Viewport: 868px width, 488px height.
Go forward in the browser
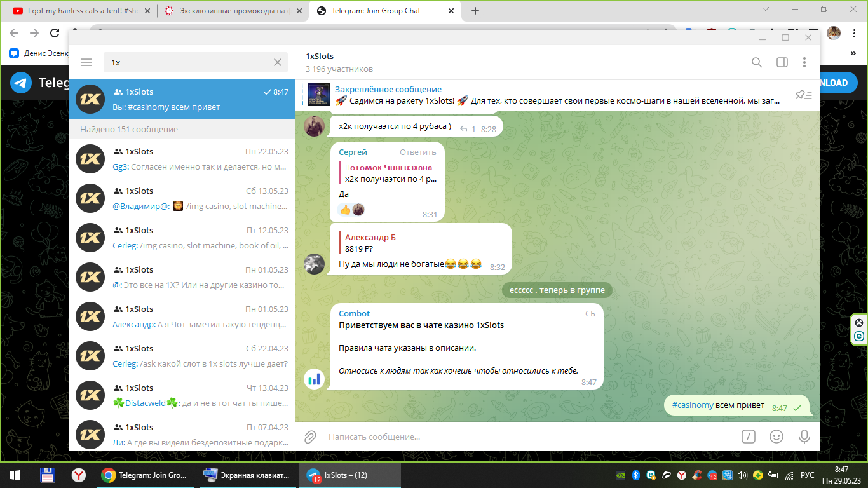coord(34,33)
